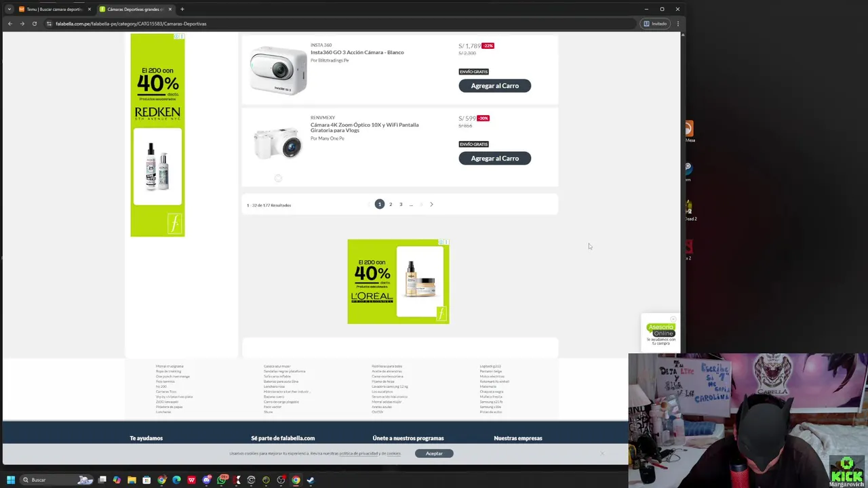Image resolution: width=868 pixels, height=488 pixels.
Task: Open Únete a nuestros programas footer section
Action: [408, 438]
